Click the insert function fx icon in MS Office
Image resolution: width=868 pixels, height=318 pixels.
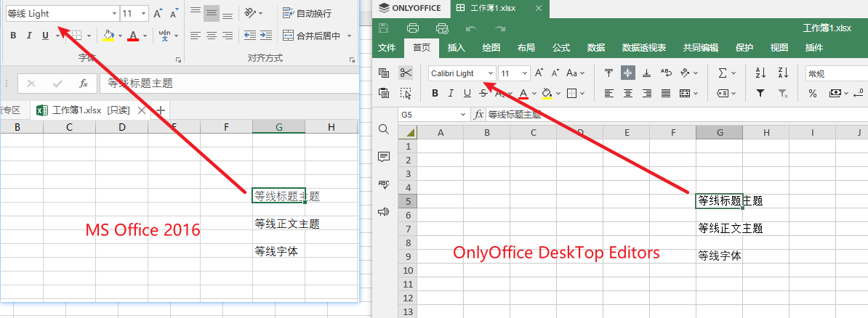pos(84,83)
